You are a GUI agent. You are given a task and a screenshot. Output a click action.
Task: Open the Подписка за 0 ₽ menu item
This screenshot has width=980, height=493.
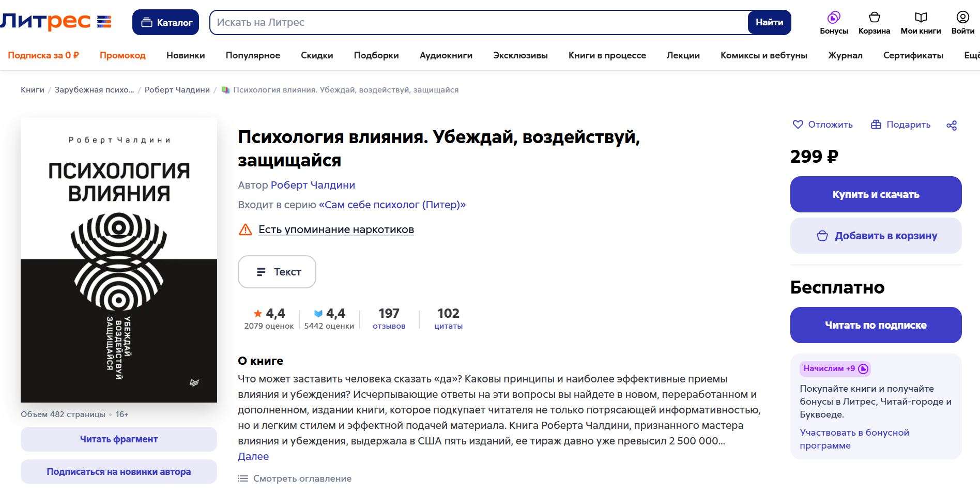click(x=43, y=55)
